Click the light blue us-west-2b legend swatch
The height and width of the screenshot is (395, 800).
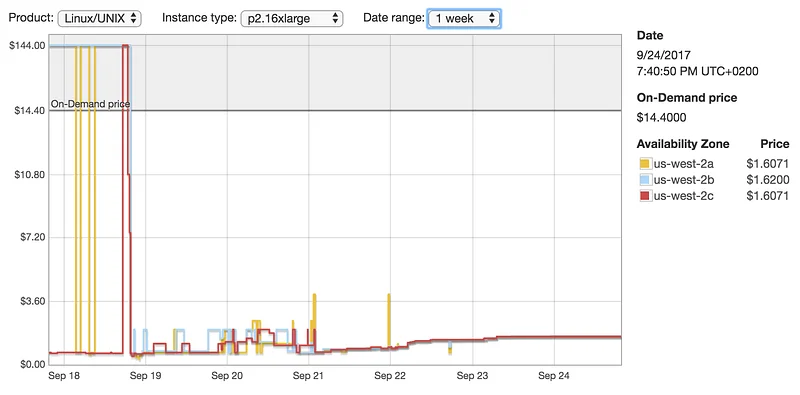pos(645,180)
